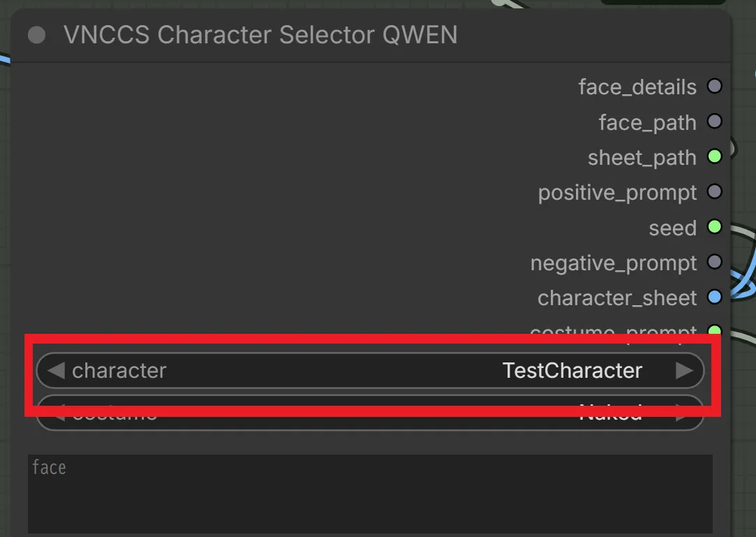Switch to previous character with left arrow
756x537 pixels.
click(x=56, y=370)
